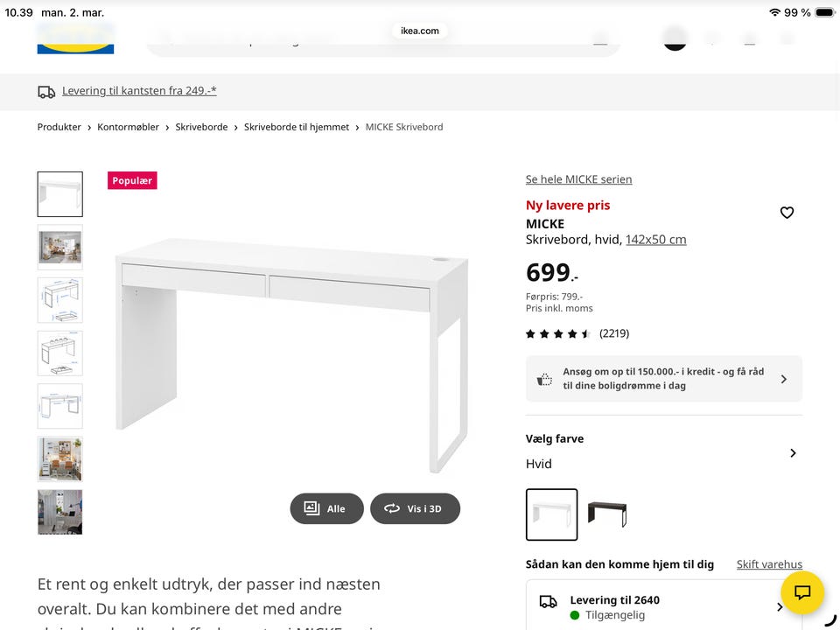
Task: Open the chat support bubble icon
Action: (x=802, y=593)
